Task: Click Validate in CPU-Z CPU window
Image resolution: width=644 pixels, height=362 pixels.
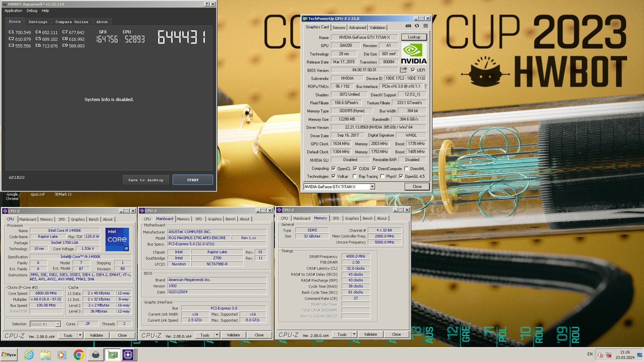Action: [x=96, y=335]
